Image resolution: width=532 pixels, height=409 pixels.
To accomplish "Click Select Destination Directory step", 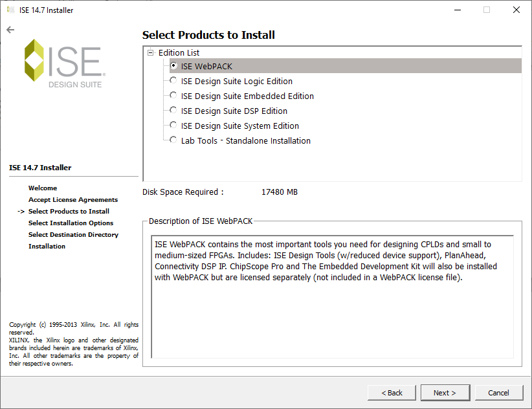I will [73, 234].
